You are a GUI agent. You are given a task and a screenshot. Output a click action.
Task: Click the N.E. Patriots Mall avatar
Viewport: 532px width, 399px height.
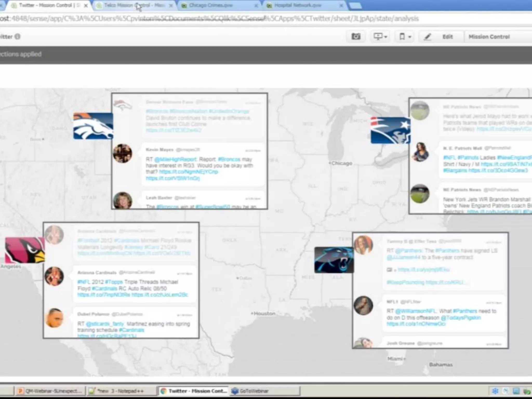[420, 152]
